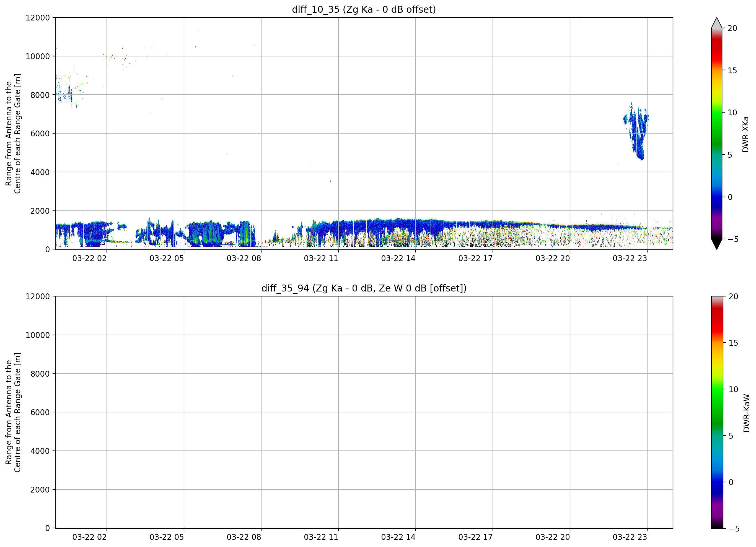The width and height of the screenshot is (756, 547).
Task: Click tick value '10' on the DWR-KaW colorbar
Action: [x=733, y=389]
